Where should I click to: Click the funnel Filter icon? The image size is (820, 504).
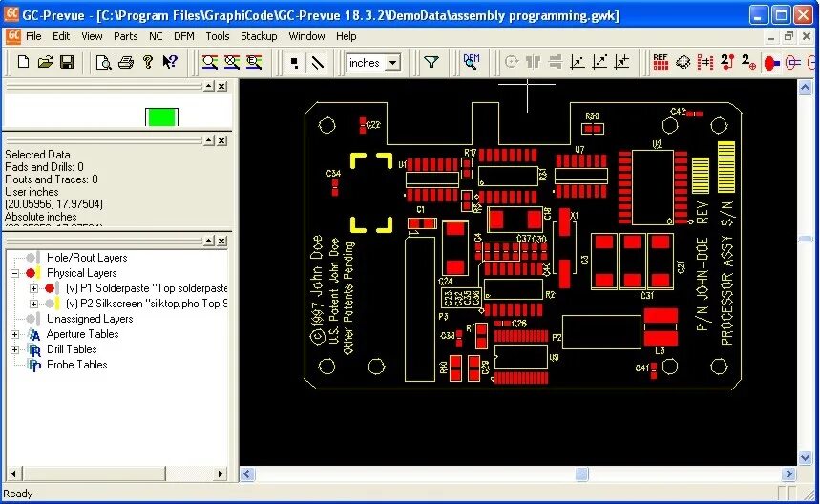coord(431,62)
